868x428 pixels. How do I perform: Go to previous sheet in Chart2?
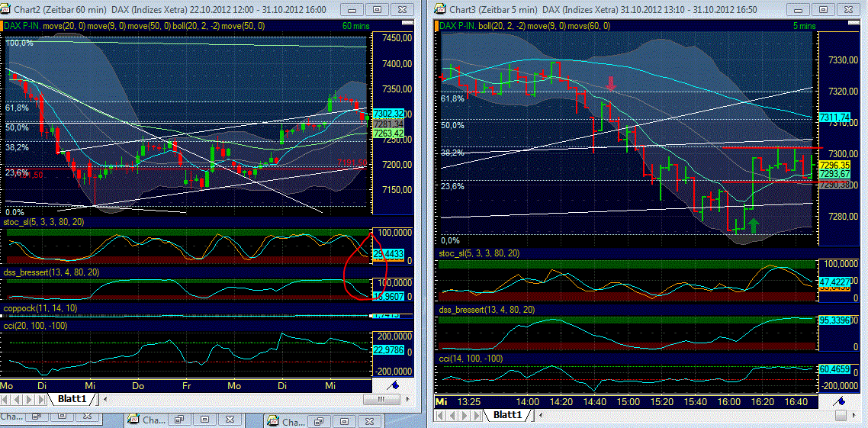[x=17, y=399]
